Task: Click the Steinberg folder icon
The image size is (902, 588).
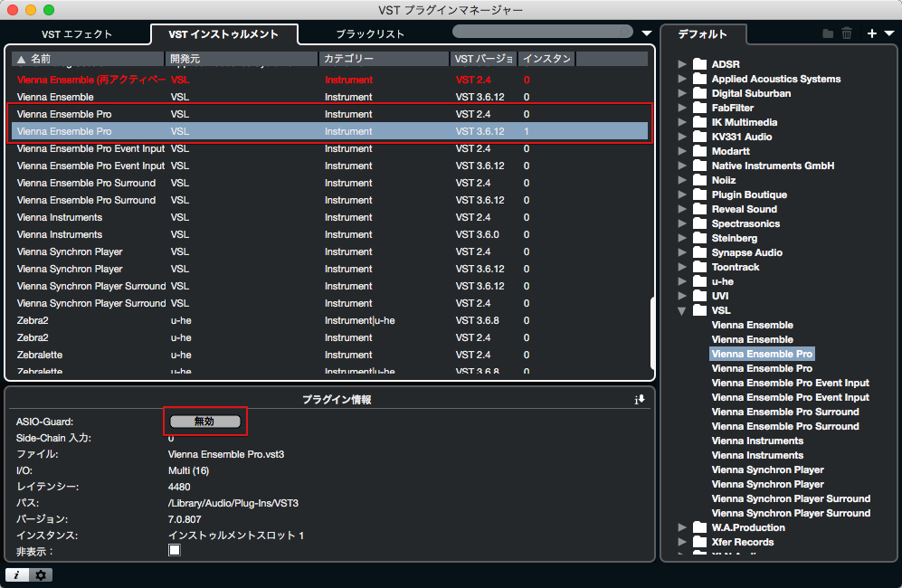Action: coord(699,238)
